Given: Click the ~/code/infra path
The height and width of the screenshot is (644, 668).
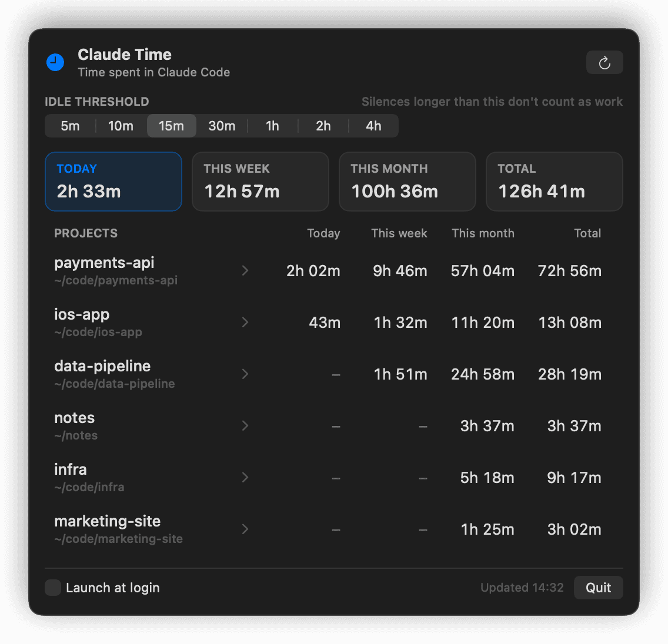Looking at the screenshot, I should coord(89,487).
